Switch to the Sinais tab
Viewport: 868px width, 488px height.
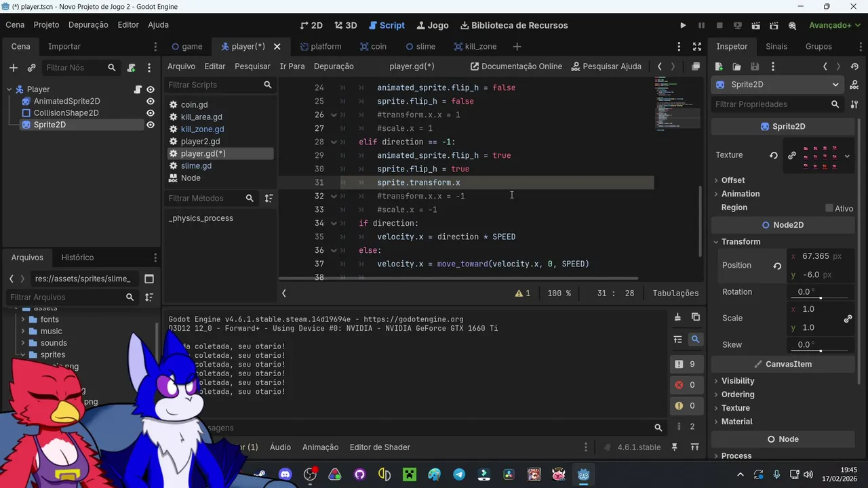coord(776,46)
